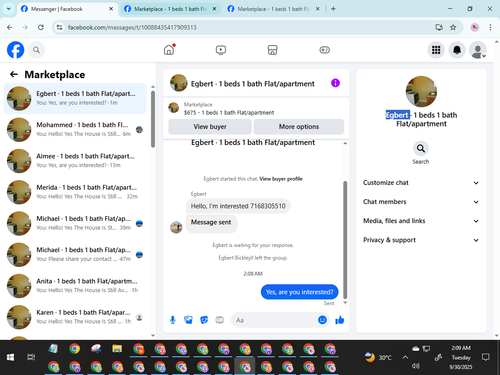The width and height of the screenshot is (500, 375).
Task: Click the browser reload icon
Action: 41,27
